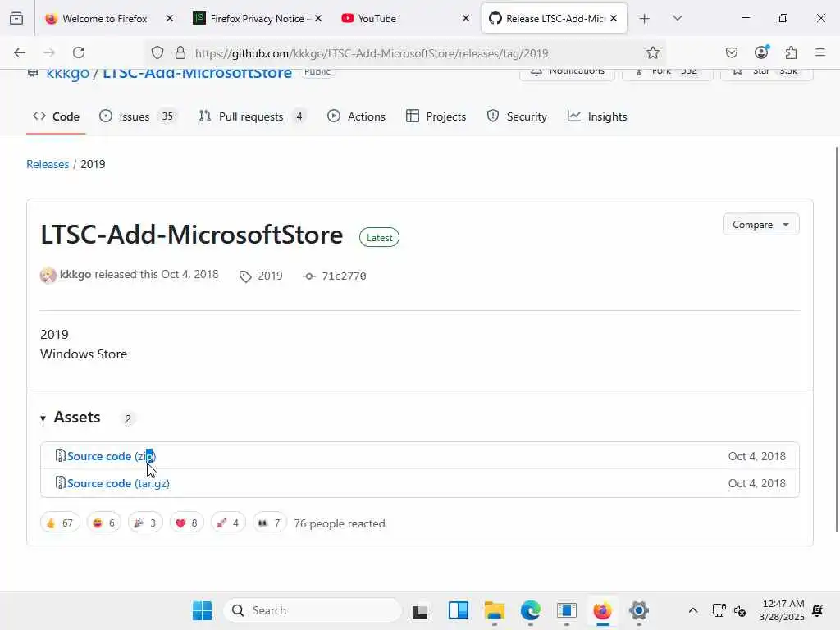
Task: Collapse the Assets section triangle
Action: point(43,418)
